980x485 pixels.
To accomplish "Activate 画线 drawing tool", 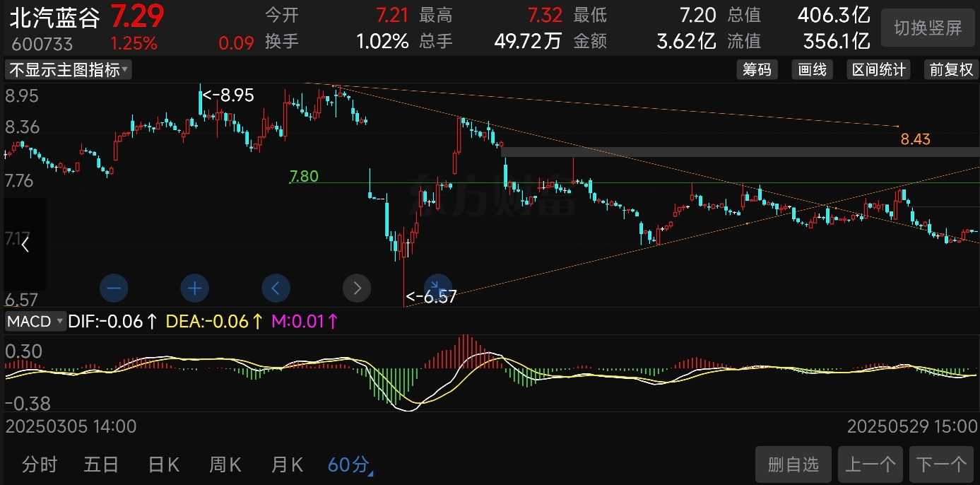I will (x=812, y=69).
